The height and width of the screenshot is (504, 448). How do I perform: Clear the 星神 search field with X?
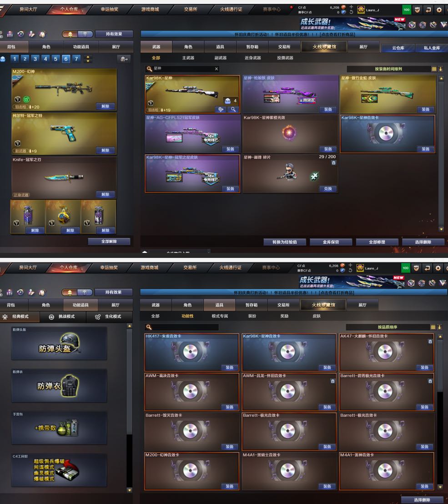216,69
